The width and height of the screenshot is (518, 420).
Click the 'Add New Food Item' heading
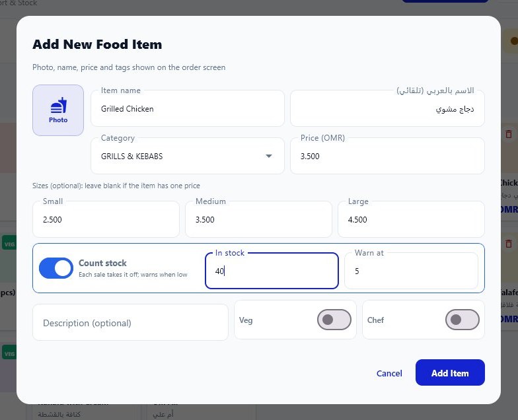[97, 44]
